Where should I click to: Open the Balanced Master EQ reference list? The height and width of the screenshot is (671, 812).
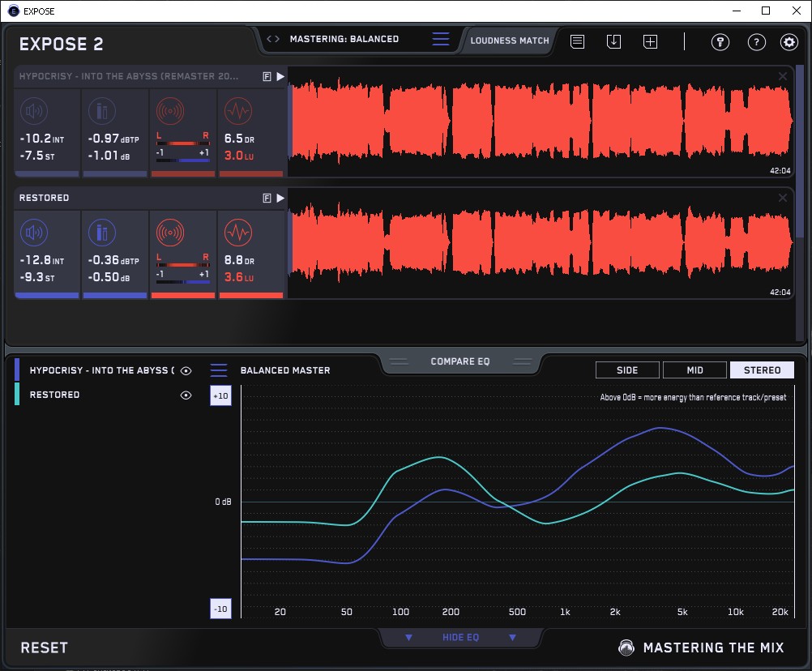click(219, 370)
